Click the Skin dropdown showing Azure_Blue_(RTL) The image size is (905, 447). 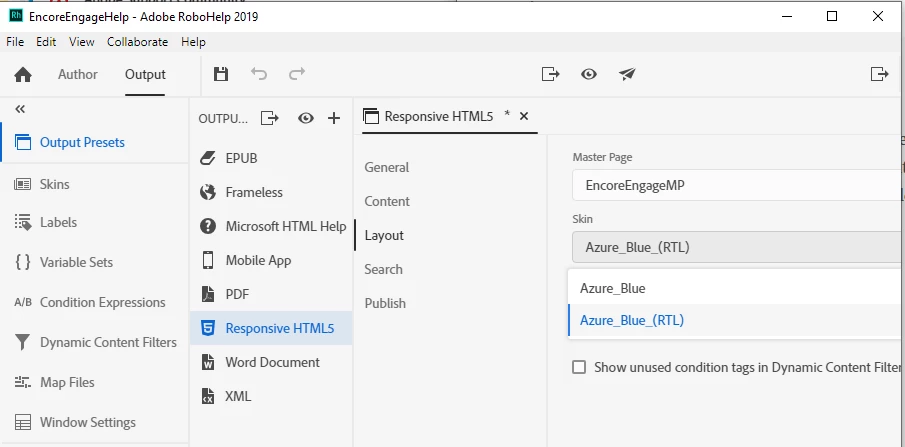(738, 247)
